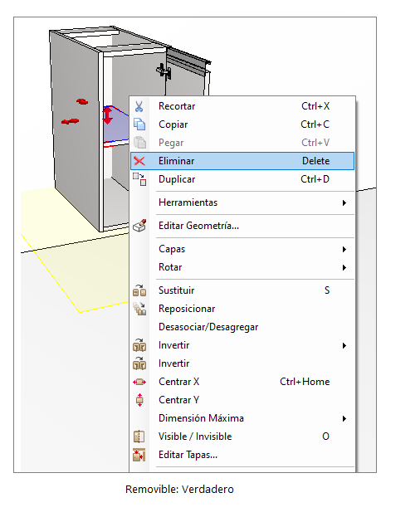
Task: Expand the Invertir submenu arrow
Action: 344,345
